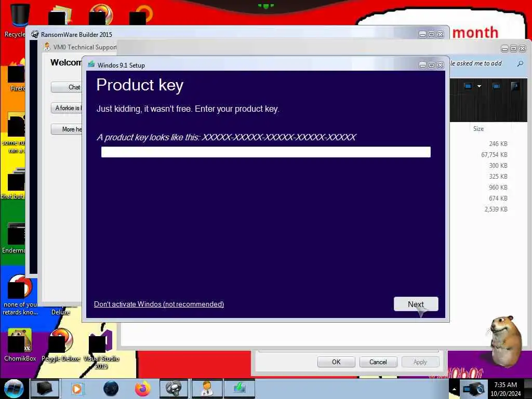Click the 'A forkie is' button in VM0 Support
The height and width of the screenshot is (399, 532).
click(x=66, y=108)
